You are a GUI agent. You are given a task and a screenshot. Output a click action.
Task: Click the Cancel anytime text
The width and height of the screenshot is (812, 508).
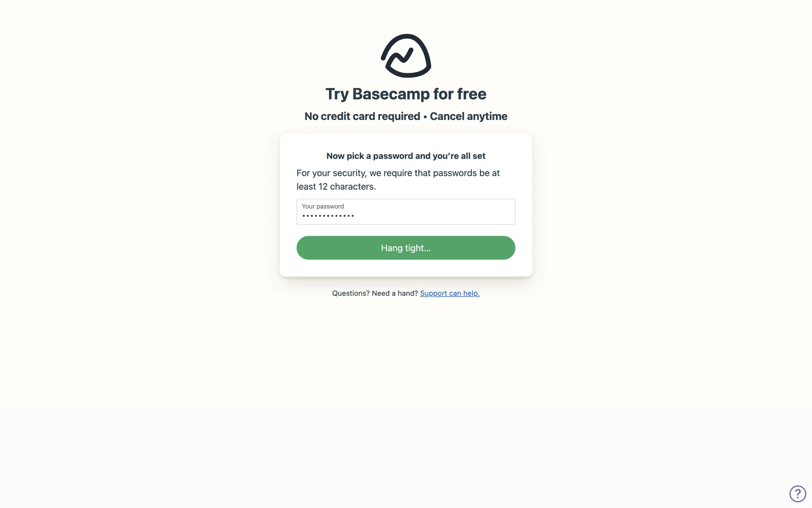tap(469, 116)
